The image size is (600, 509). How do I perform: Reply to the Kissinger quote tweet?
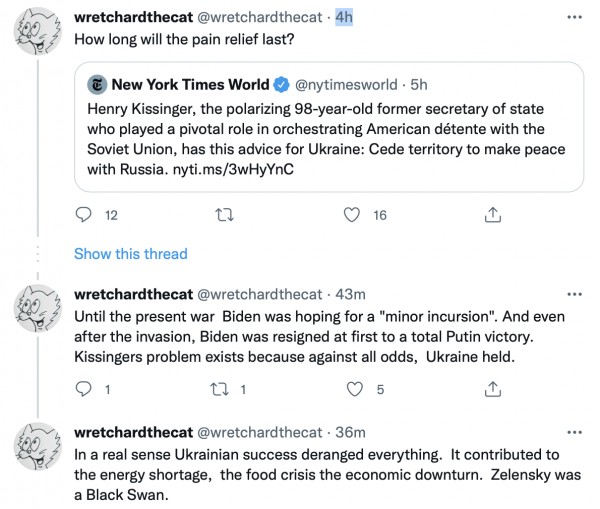click(x=84, y=214)
